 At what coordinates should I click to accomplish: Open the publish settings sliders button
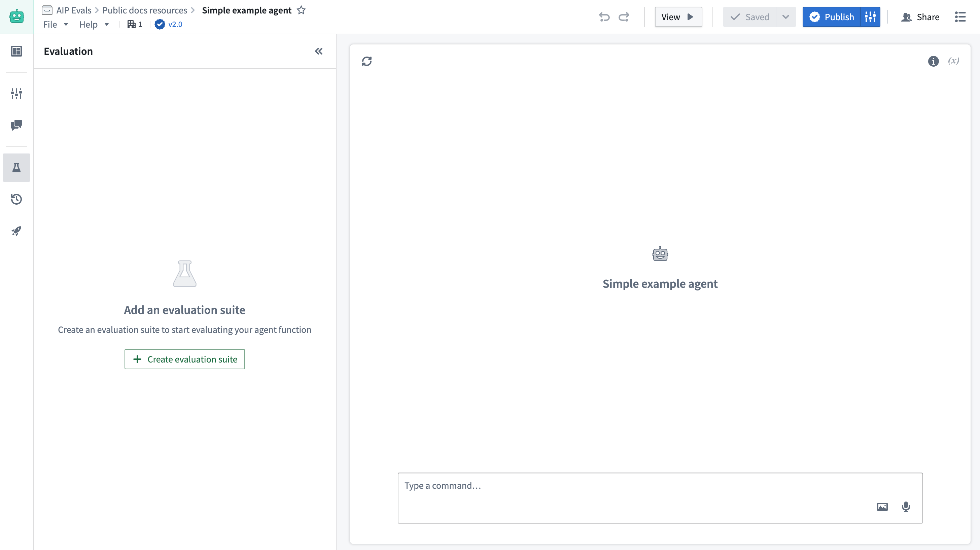[x=870, y=17]
